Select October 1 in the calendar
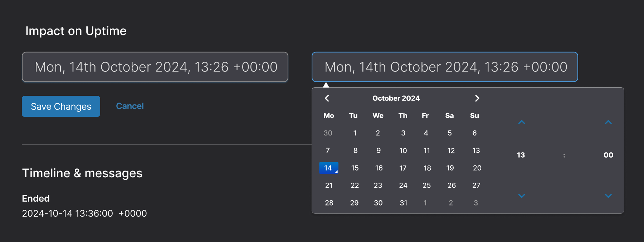 (x=355, y=133)
